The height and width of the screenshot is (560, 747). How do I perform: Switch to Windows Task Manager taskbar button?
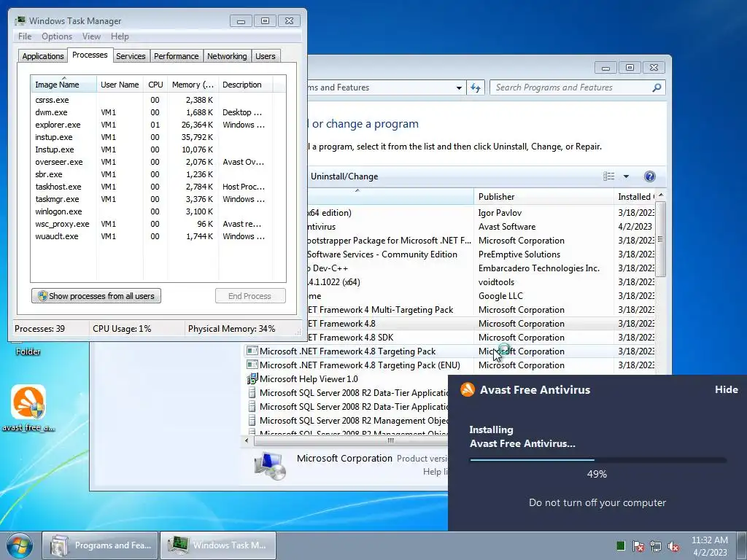[x=218, y=545]
